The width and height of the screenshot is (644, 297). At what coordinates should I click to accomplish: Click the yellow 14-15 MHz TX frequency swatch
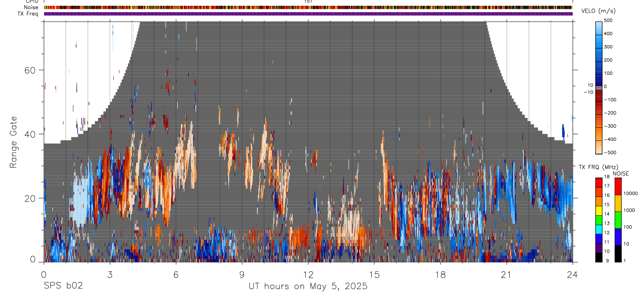coord(599,210)
